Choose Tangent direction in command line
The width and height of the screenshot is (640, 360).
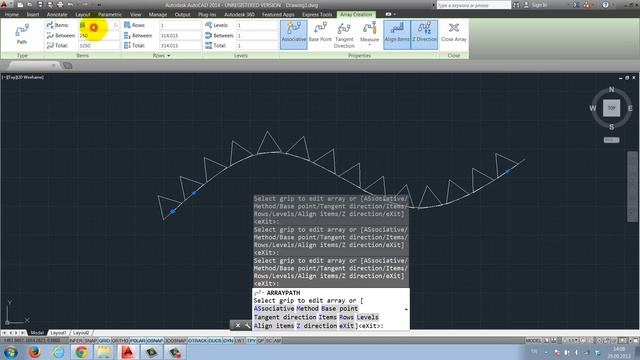click(x=285, y=317)
